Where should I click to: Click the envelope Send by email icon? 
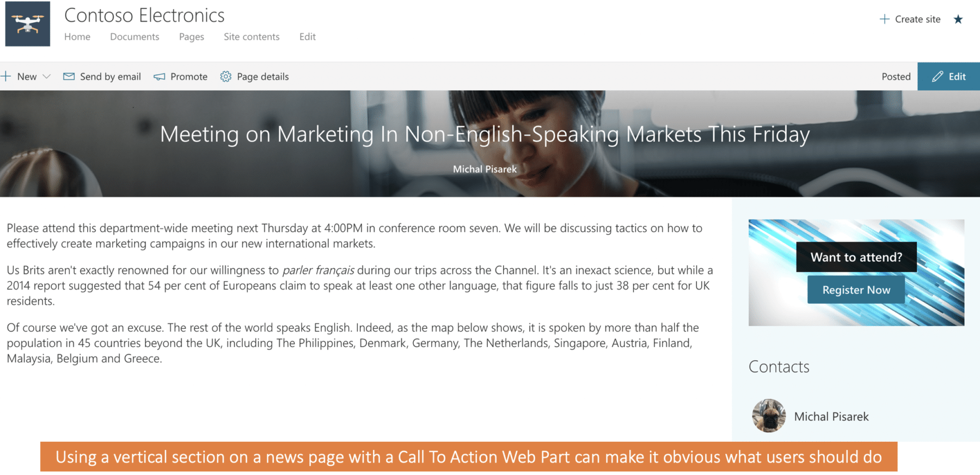coord(69,77)
